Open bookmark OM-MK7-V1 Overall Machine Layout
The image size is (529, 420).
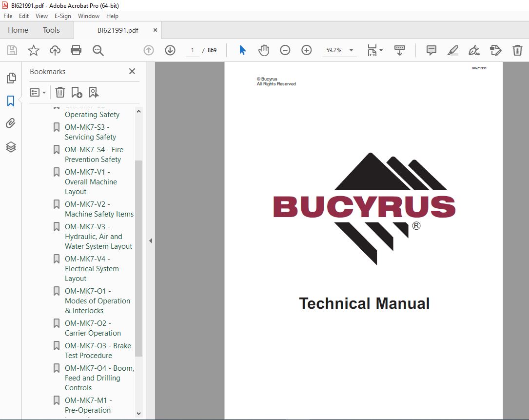(91, 181)
